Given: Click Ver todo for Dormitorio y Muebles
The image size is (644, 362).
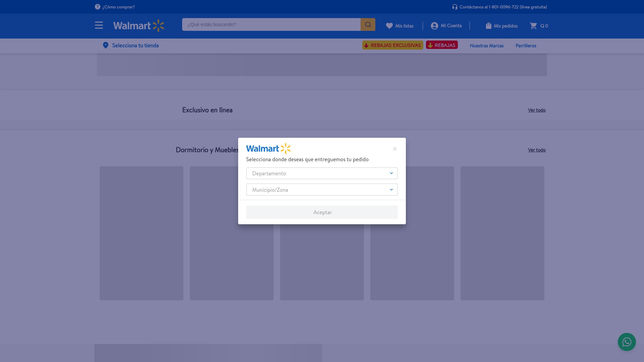Looking at the screenshot, I should coord(537,150).
